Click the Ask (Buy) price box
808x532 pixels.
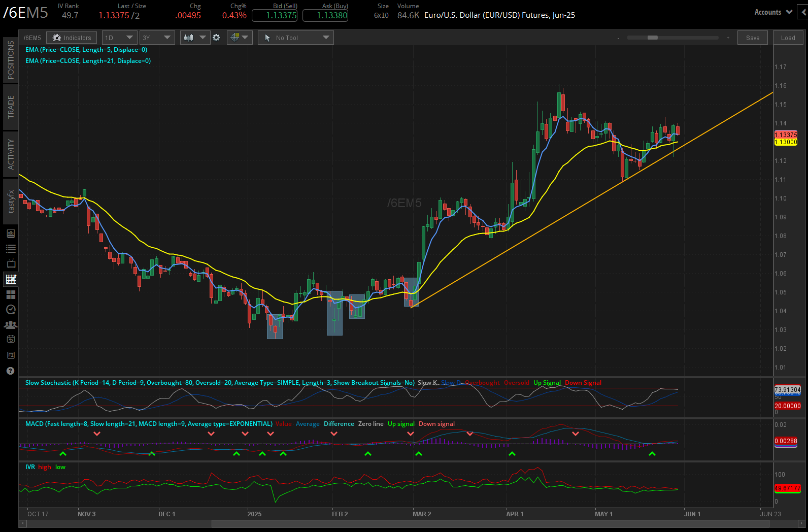click(325, 15)
